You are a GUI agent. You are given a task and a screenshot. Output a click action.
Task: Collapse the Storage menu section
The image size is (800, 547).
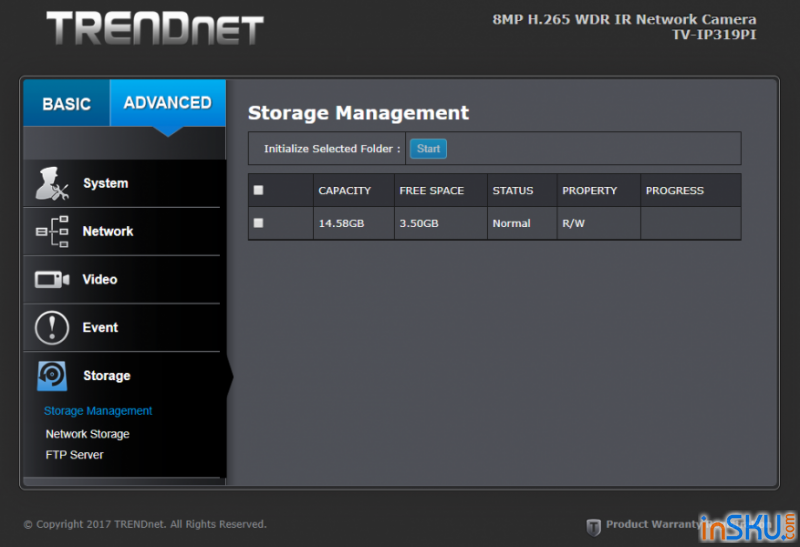point(121,376)
